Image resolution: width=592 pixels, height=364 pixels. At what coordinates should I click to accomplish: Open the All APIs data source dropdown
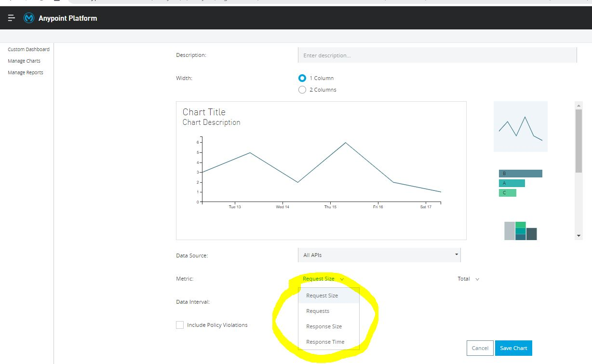pyautogui.click(x=379, y=255)
